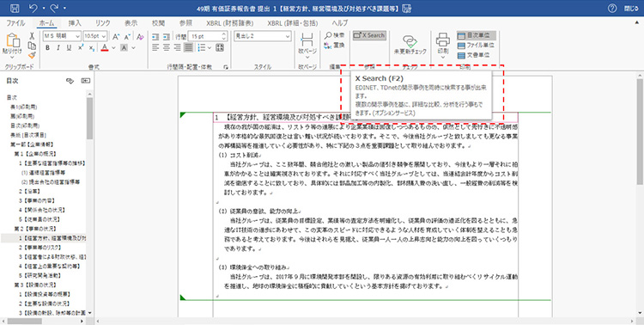Open the style dropdown 見出し2
This screenshot has width=644, height=325.
click(287, 36)
